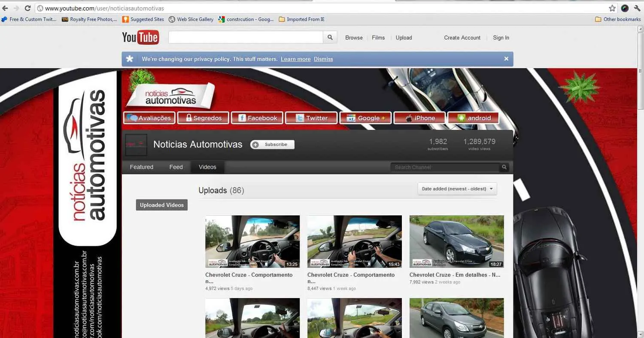Select the Videos tab
Screen dimensions: 644x338
point(207,167)
